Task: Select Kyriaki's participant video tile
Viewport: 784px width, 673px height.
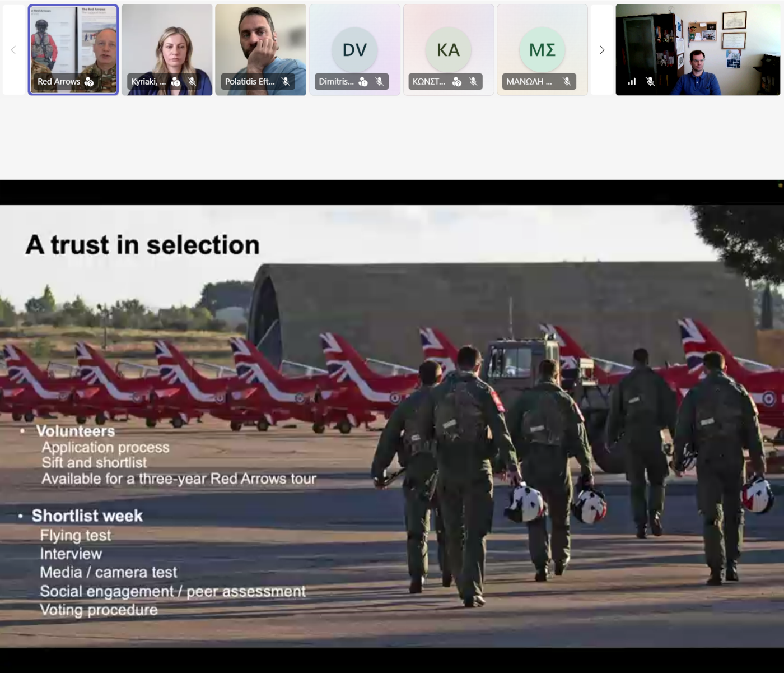Action: point(167,50)
